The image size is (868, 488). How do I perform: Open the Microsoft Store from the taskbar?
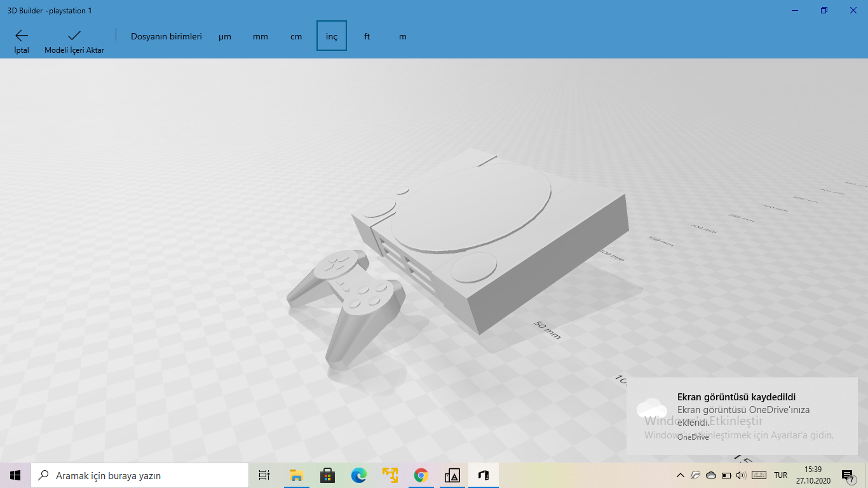[327, 475]
